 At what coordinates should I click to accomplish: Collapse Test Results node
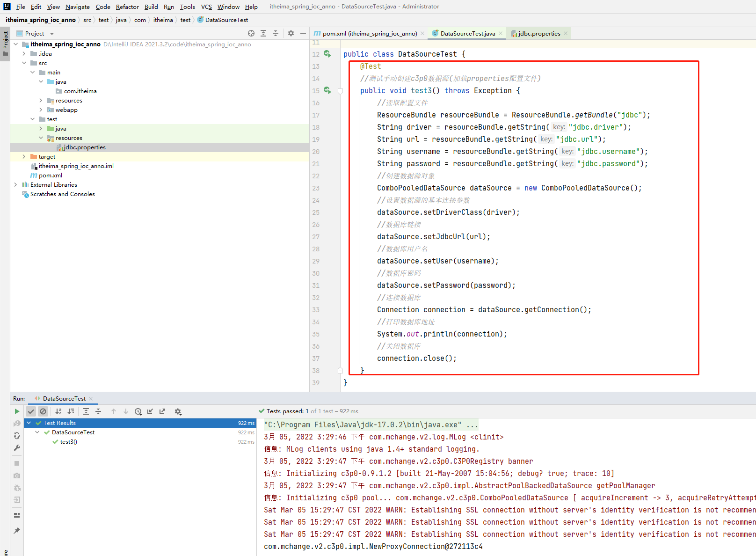tap(29, 423)
